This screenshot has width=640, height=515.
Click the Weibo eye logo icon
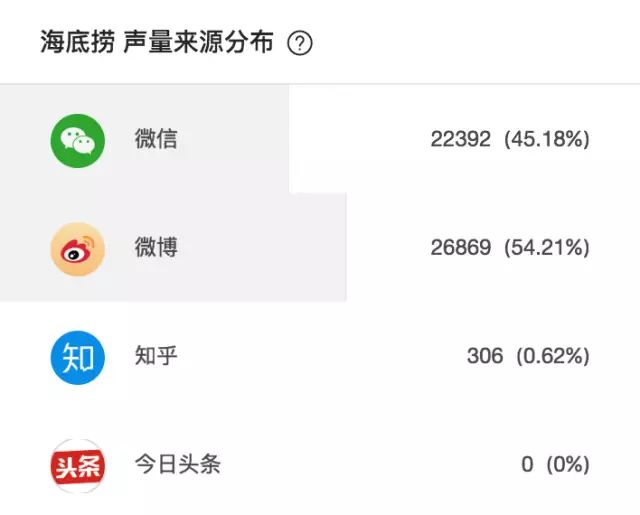click(x=78, y=249)
